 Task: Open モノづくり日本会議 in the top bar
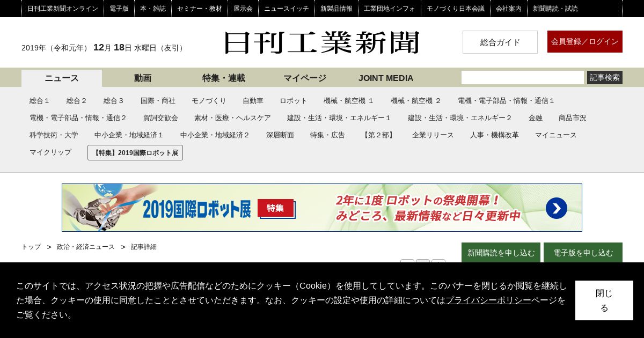coord(456,9)
